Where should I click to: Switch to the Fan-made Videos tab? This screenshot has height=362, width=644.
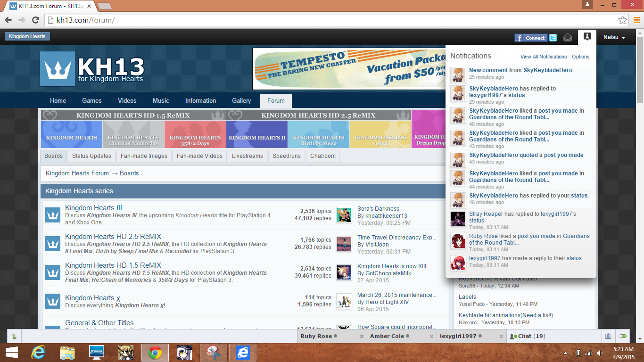[x=200, y=156]
